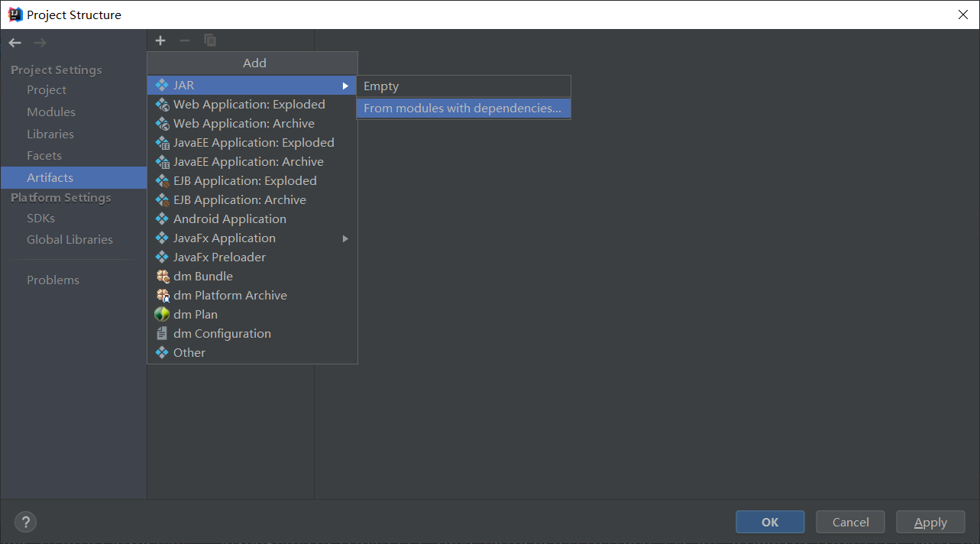Screen dimensions: 980x544
Task: Click the Apply button
Action: click(930, 523)
